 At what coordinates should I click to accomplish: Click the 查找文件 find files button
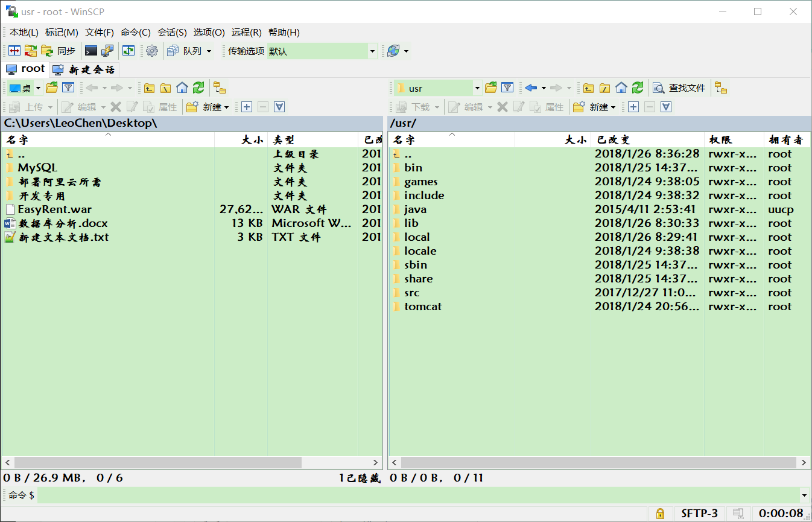pos(680,88)
